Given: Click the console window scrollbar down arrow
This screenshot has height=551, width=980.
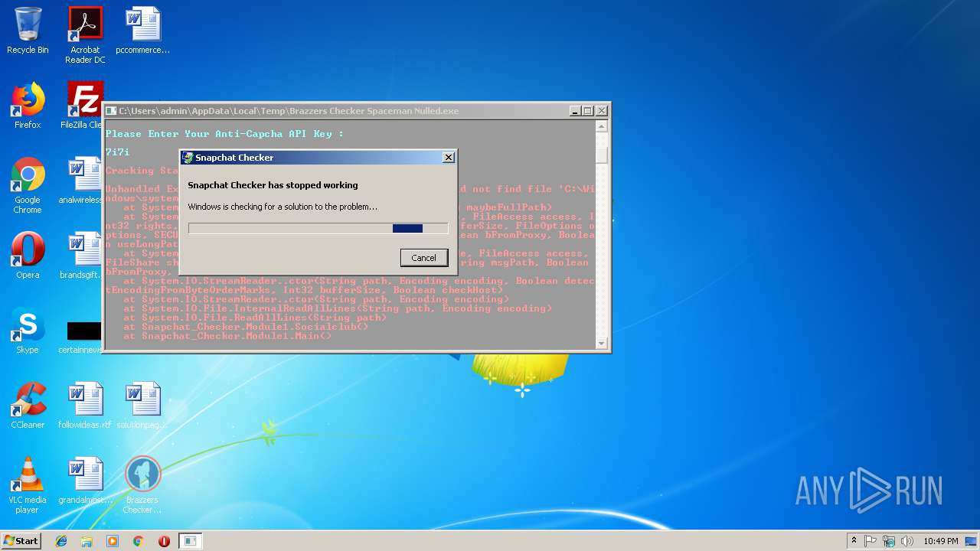Looking at the screenshot, I should [602, 344].
